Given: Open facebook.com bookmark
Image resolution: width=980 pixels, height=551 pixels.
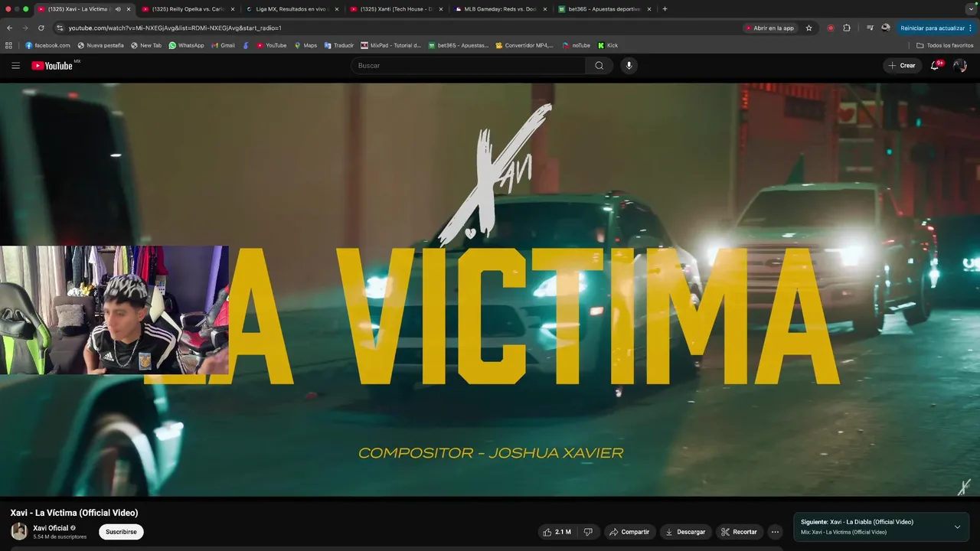Looking at the screenshot, I should pyautogui.click(x=47, y=45).
